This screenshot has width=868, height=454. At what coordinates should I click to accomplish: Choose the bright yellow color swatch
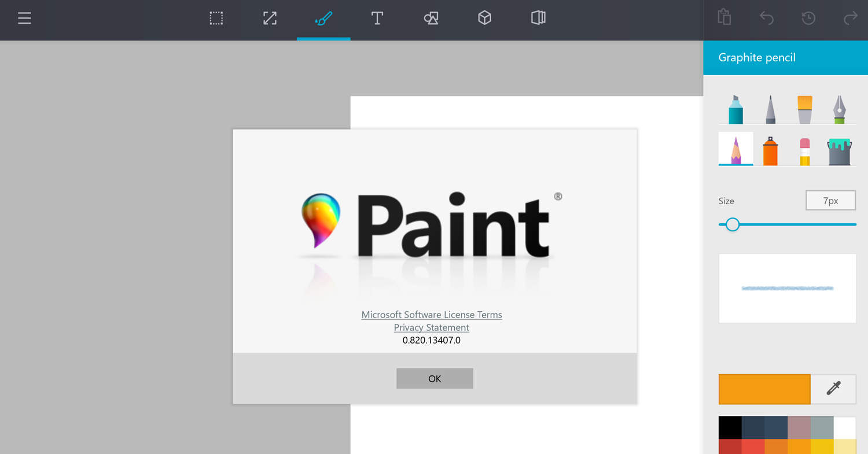(822, 446)
